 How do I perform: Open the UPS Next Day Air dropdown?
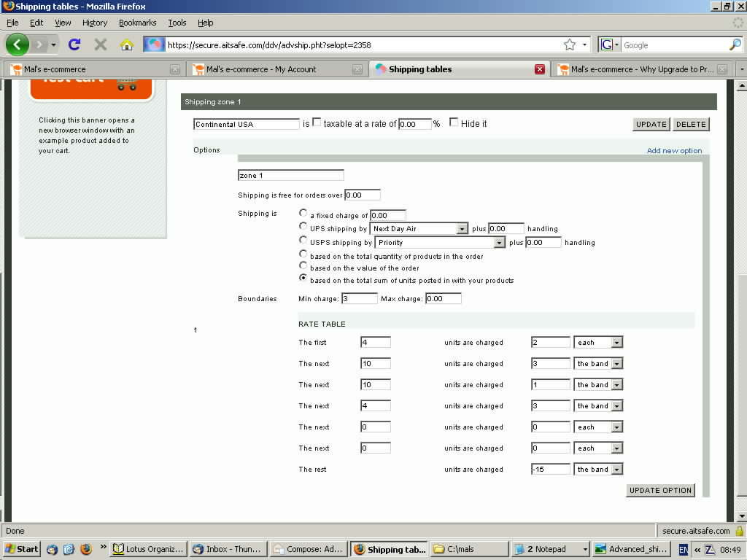tap(419, 228)
